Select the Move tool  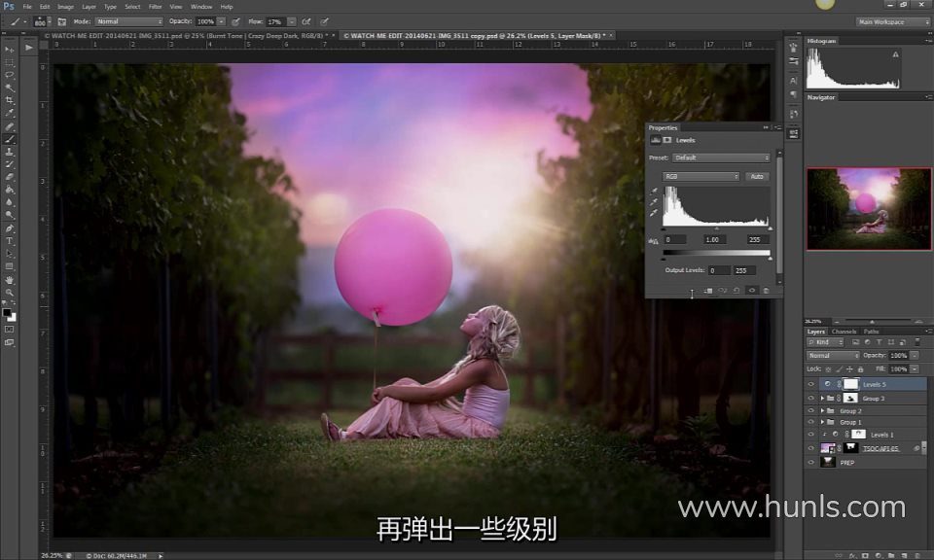click(x=9, y=50)
